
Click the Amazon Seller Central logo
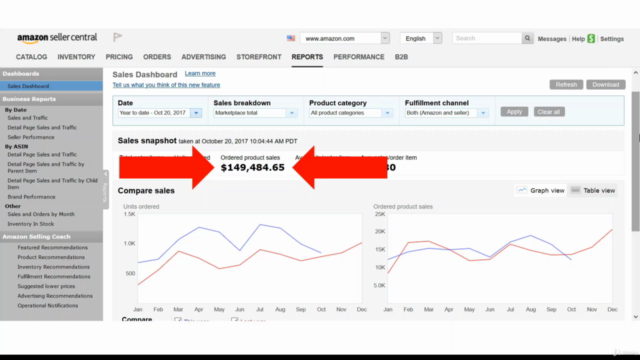pyautogui.click(x=57, y=38)
